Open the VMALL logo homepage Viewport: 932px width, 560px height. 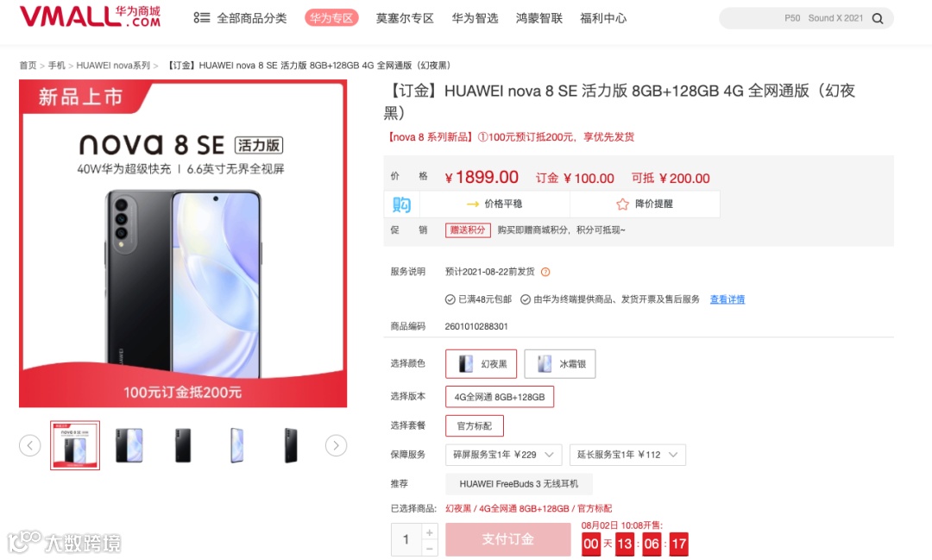coord(91,17)
